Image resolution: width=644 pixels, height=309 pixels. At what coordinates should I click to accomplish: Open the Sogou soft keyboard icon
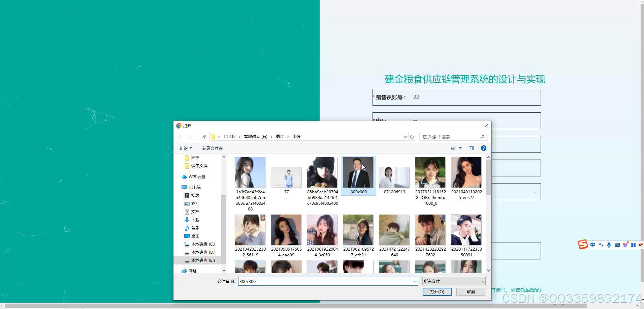click(x=617, y=245)
